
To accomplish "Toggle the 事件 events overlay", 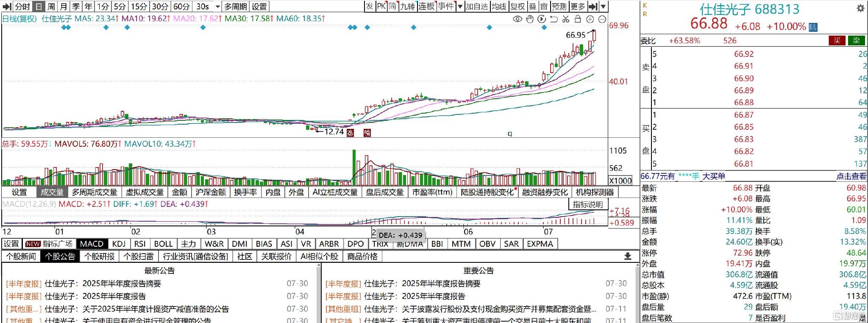I will 446,6.
